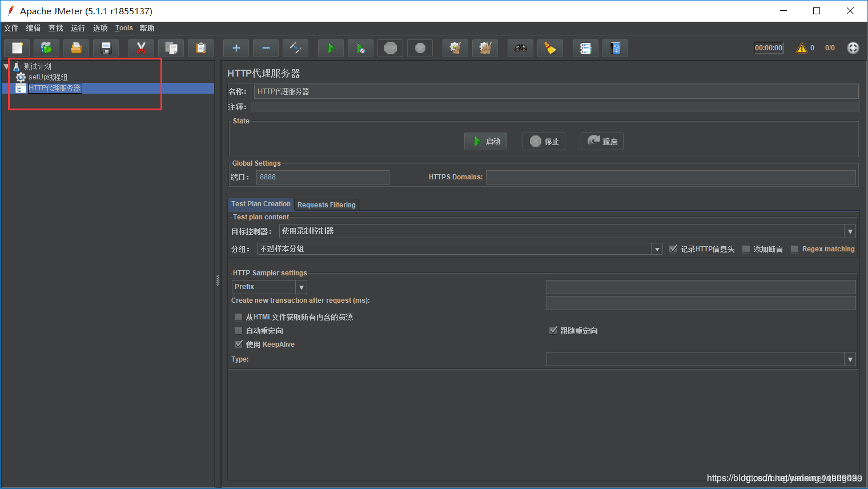This screenshot has height=489, width=868.
Task: Click the Toggle enable/disable toolbar icon
Action: click(x=295, y=48)
